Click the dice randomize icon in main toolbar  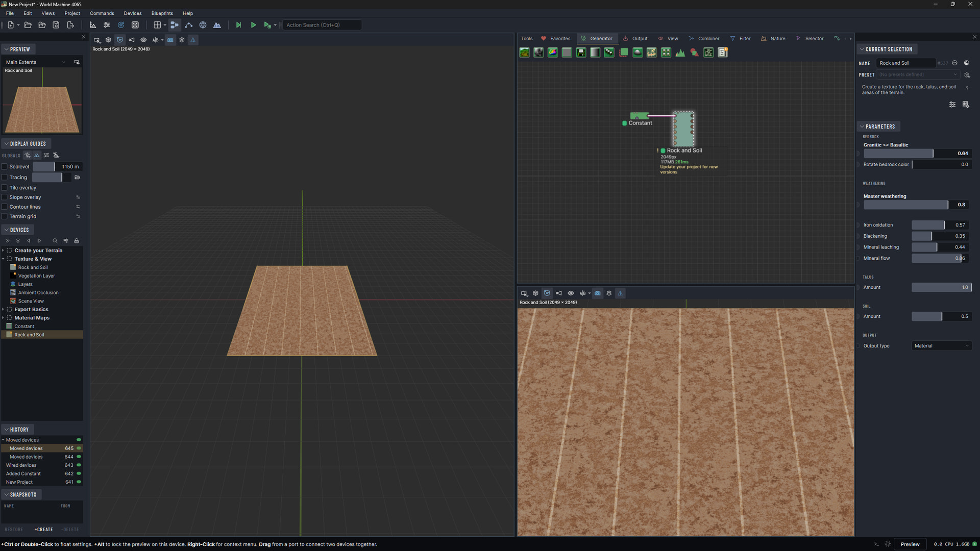click(x=135, y=25)
